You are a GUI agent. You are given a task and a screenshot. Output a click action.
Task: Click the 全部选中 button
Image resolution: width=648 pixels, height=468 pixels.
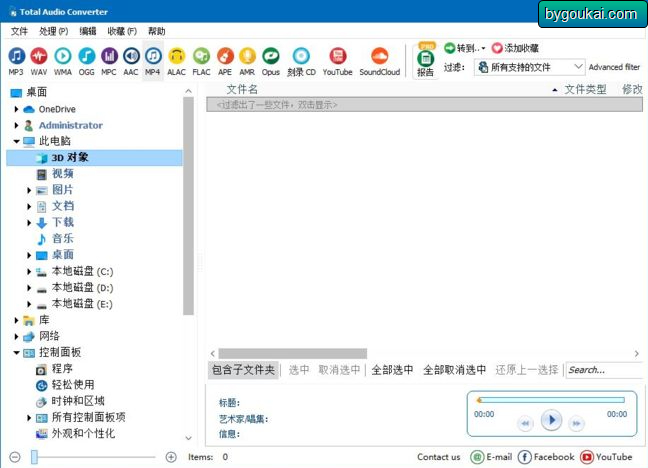392,370
